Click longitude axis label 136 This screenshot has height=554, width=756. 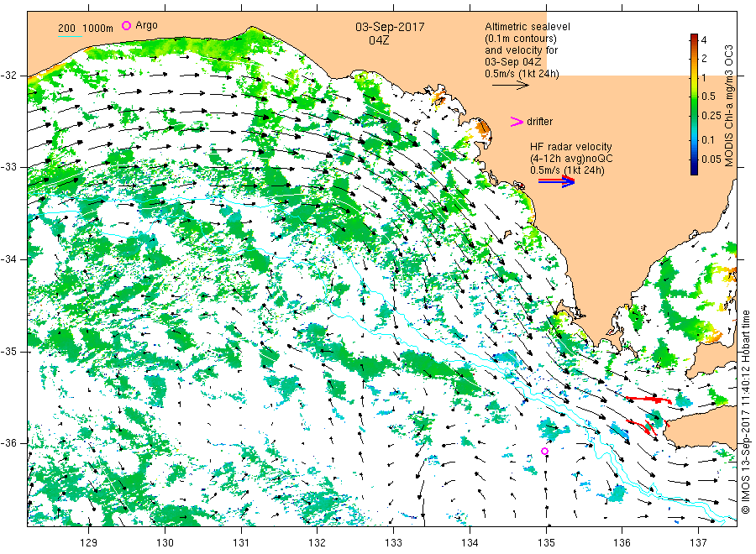click(622, 543)
